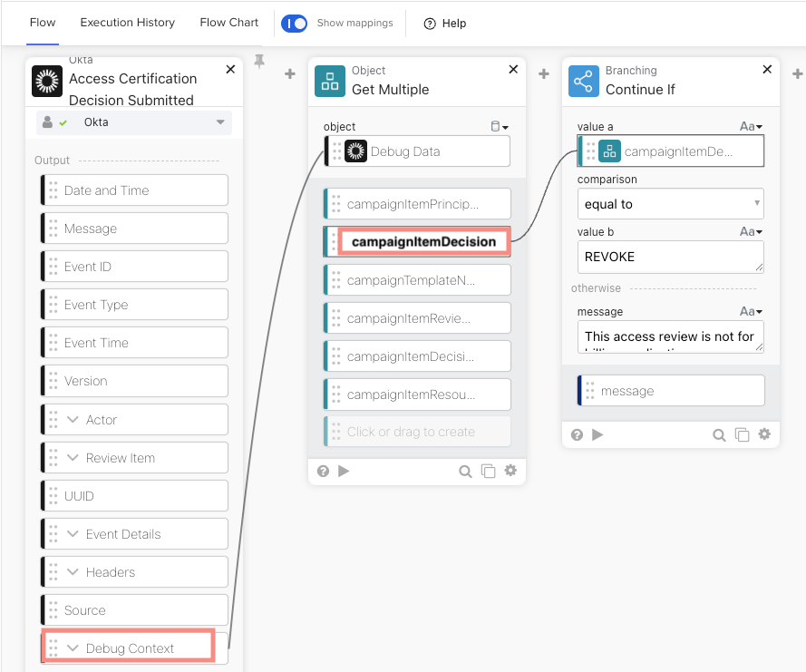Click the 'Click or drag to create' field

click(x=417, y=432)
